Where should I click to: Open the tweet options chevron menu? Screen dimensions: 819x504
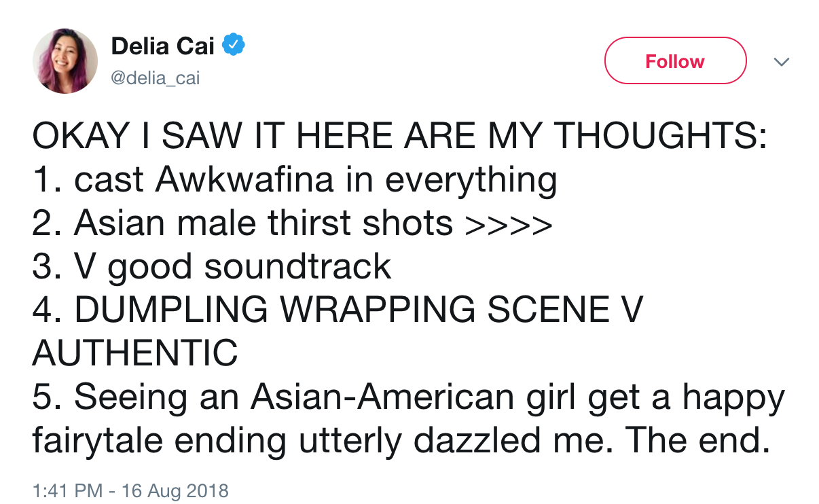tap(782, 62)
